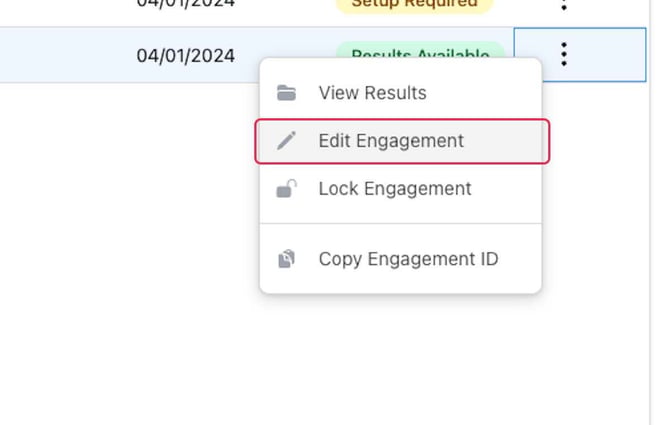Select the Edit Engagement menu entry
This screenshot has height=425, width=670.
402,141
